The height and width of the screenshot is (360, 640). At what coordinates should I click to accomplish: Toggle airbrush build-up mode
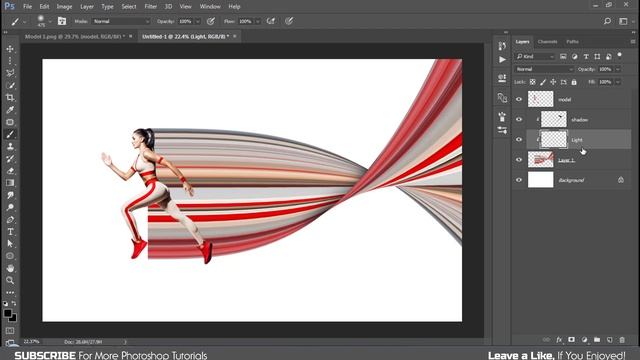[271, 21]
